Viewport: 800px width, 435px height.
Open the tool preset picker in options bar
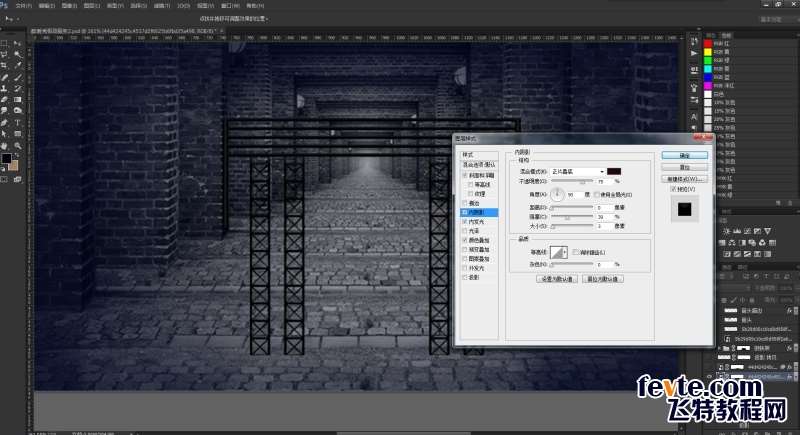pyautogui.click(x=14, y=19)
